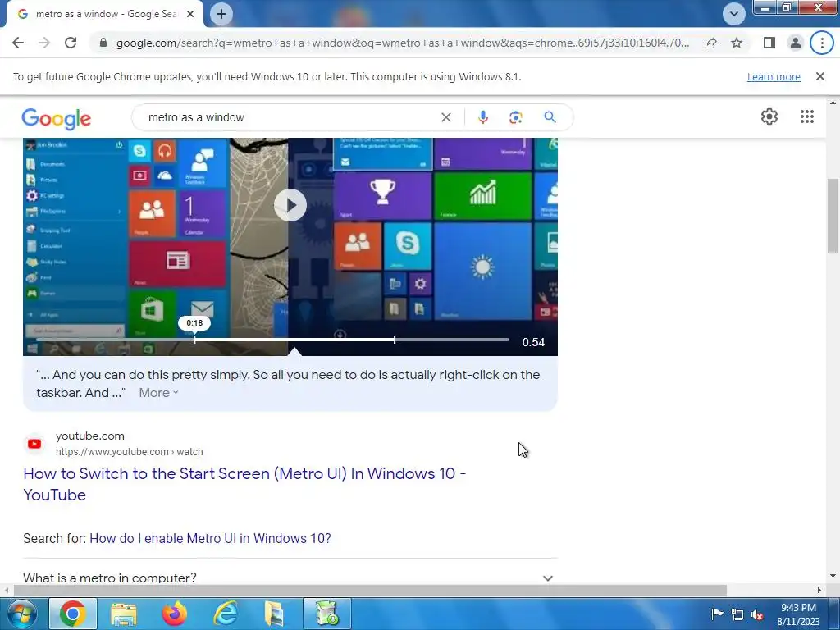Search by image with the Lens icon

516,117
